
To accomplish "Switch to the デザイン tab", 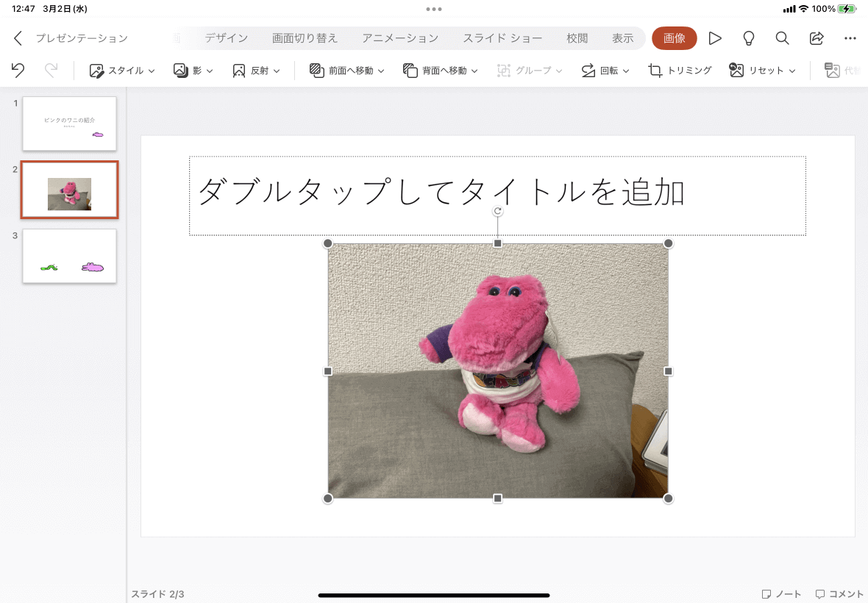I will click(x=227, y=38).
